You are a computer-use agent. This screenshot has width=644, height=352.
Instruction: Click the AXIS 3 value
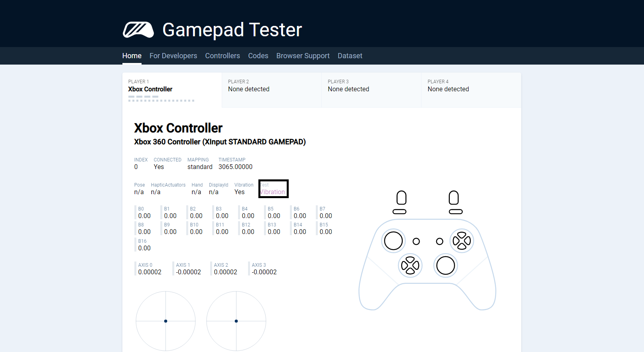tap(264, 272)
